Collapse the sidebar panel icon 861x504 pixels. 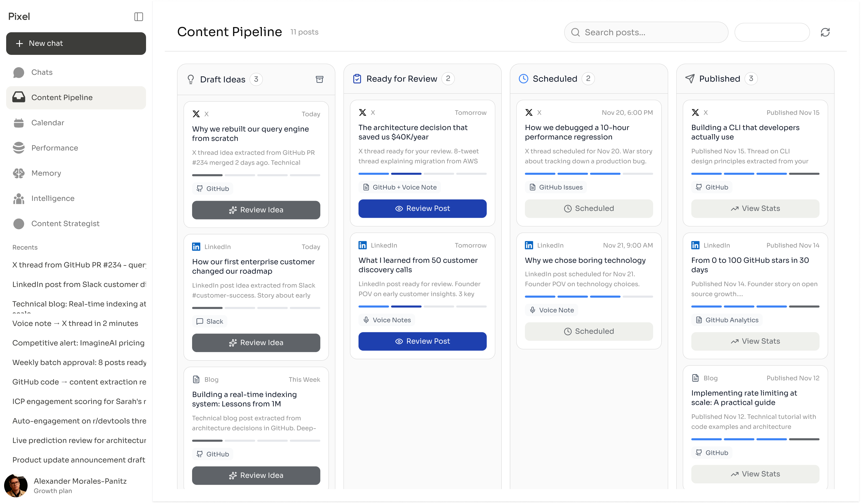(x=138, y=17)
